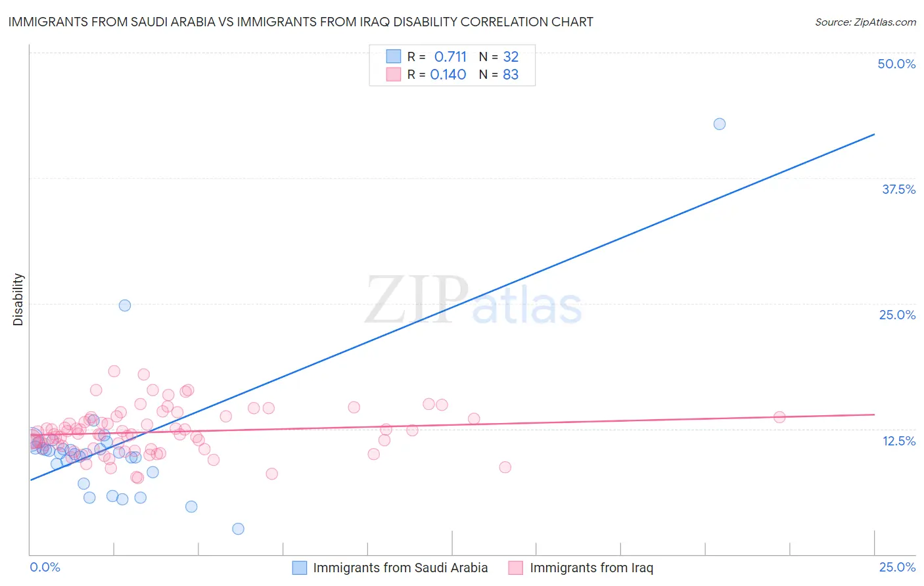Click the 37.5% y-axis label
Image resolution: width=924 pixels, height=586 pixels.
click(x=898, y=189)
